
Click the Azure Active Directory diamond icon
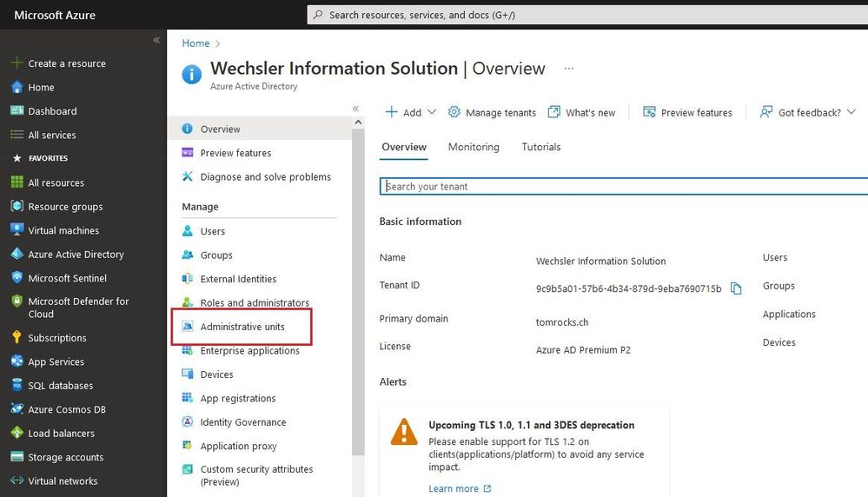click(17, 254)
